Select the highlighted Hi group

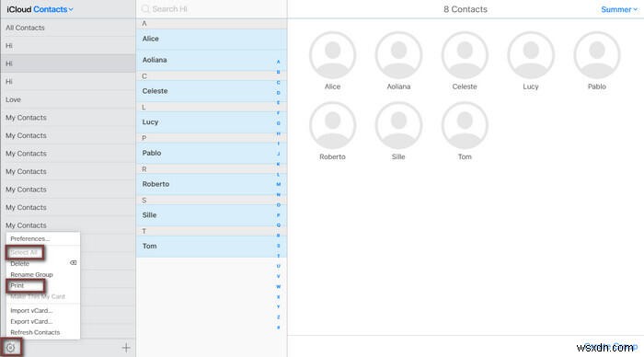click(x=68, y=63)
